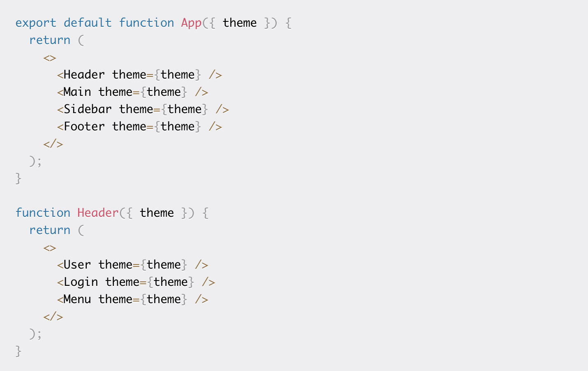The height and width of the screenshot is (371, 588).
Task: Click the closing fragment tag in Header function
Action: (53, 317)
